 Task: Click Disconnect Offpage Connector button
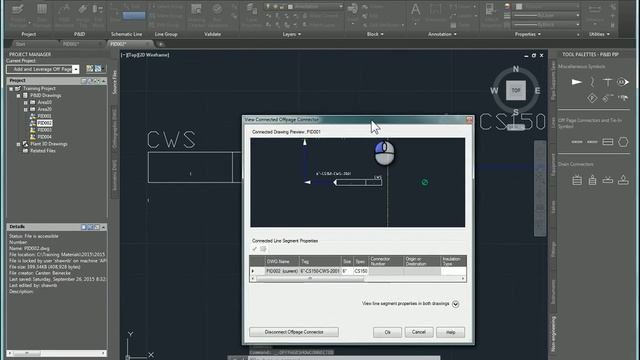coord(294,332)
